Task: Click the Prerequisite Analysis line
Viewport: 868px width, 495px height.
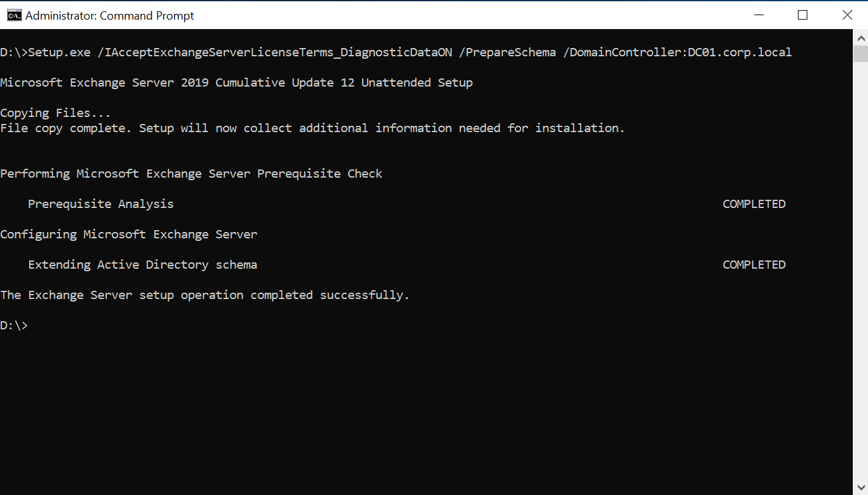Action: point(100,204)
